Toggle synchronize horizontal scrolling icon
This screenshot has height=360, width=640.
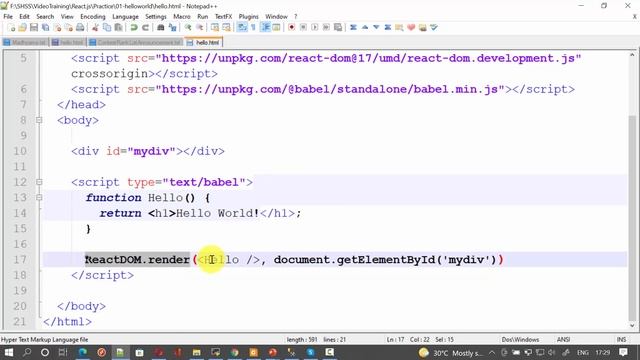coord(226,28)
